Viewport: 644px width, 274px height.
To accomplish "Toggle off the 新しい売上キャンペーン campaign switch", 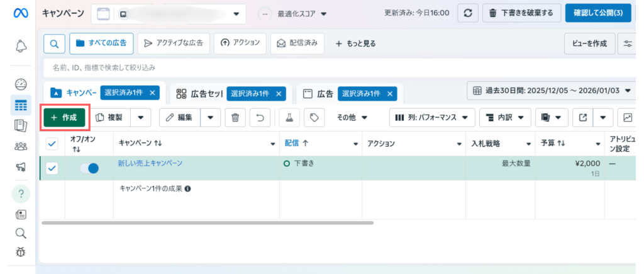I will pos(89,168).
